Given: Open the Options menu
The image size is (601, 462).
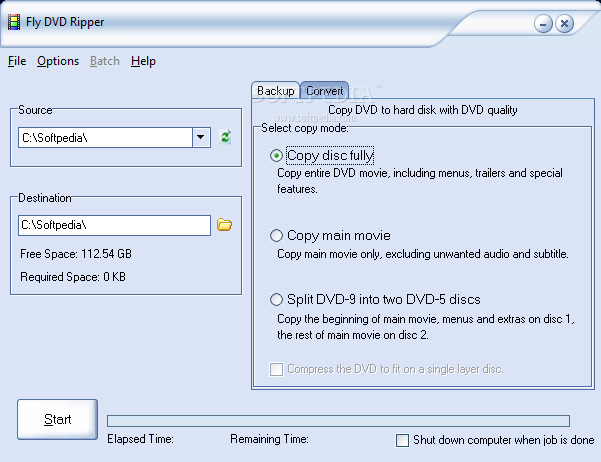Looking at the screenshot, I should [58, 61].
